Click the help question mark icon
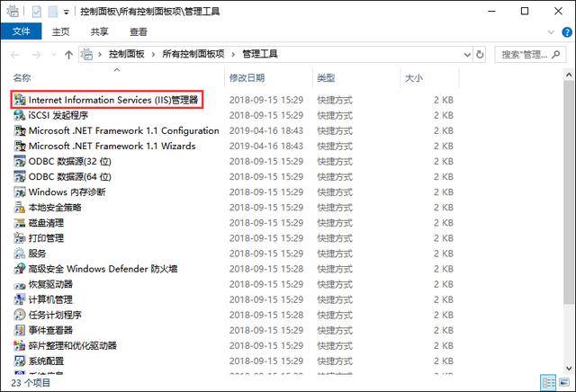This screenshot has width=576, height=392. tap(567, 32)
